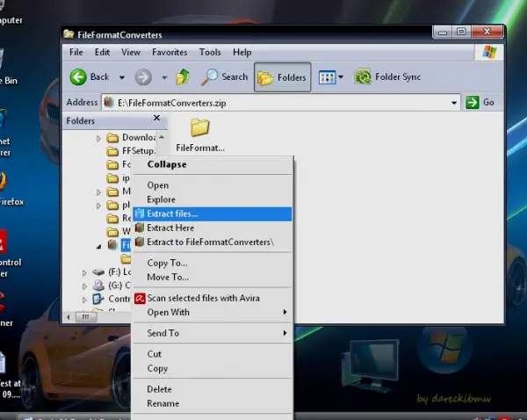Click the address bar path E:\FileFormatConverters.zip
The image size is (527, 420).
pyautogui.click(x=172, y=103)
